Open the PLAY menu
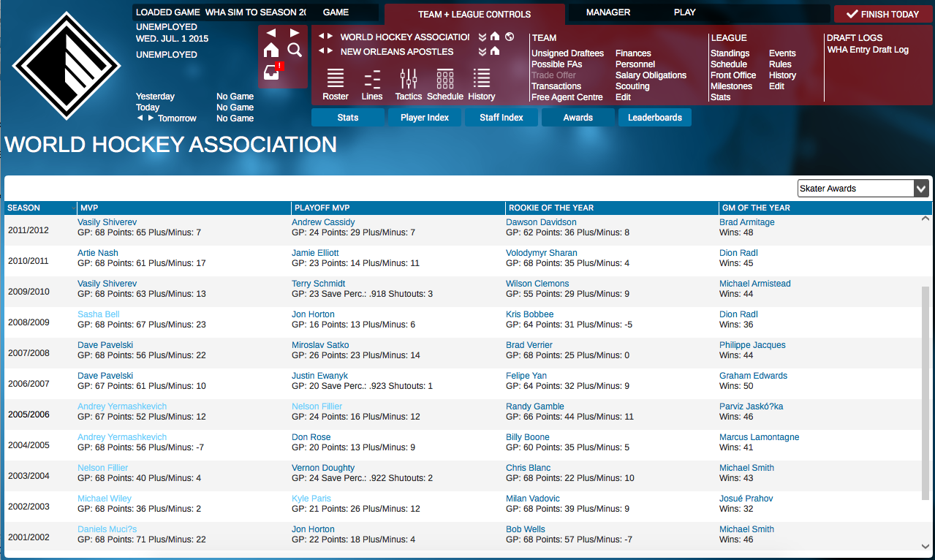Image resolution: width=935 pixels, height=560 pixels. (x=685, y=12)
